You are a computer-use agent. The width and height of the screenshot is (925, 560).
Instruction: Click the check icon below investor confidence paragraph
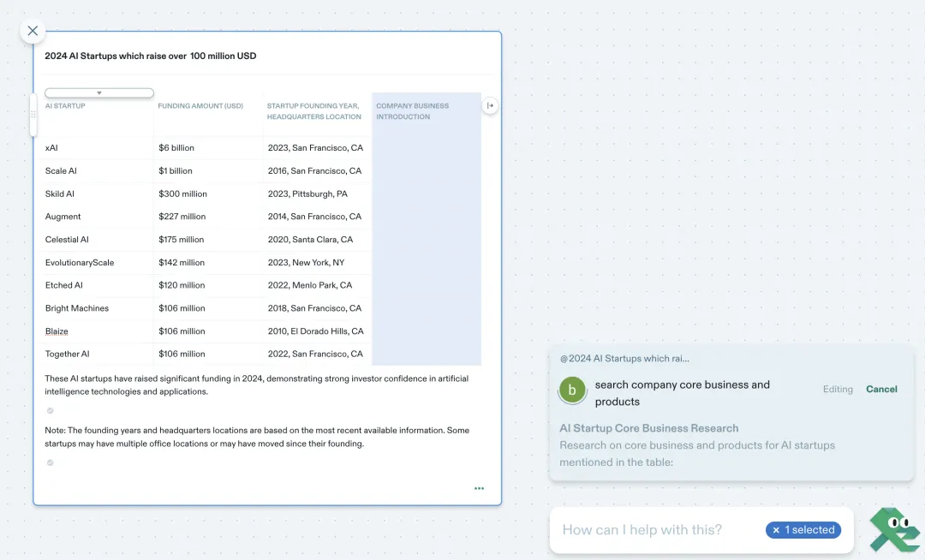point(51,410)
